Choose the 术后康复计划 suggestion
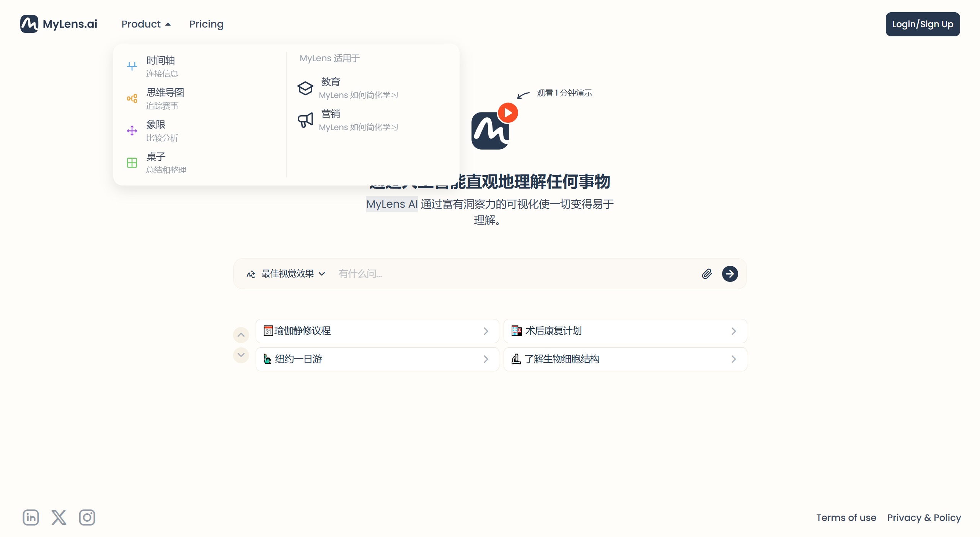Image resolution: width=980 pixels, height=537 pixels. pyautogui.click(x=625, y=331)
